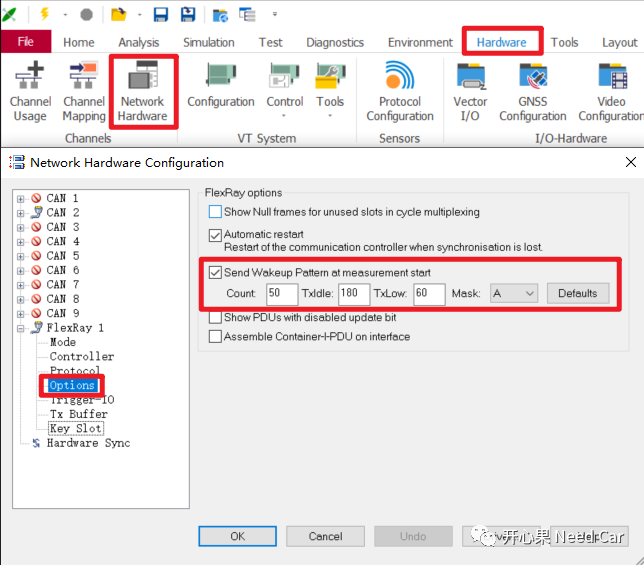Open Video Configuration
644x565 pixels.
611,92
